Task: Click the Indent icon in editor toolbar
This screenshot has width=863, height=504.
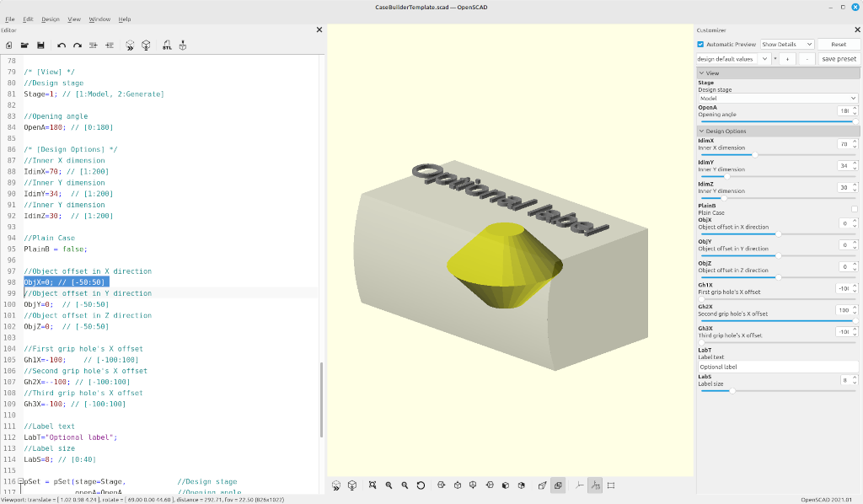Action: pyautogui.click(x=109, y=46)
